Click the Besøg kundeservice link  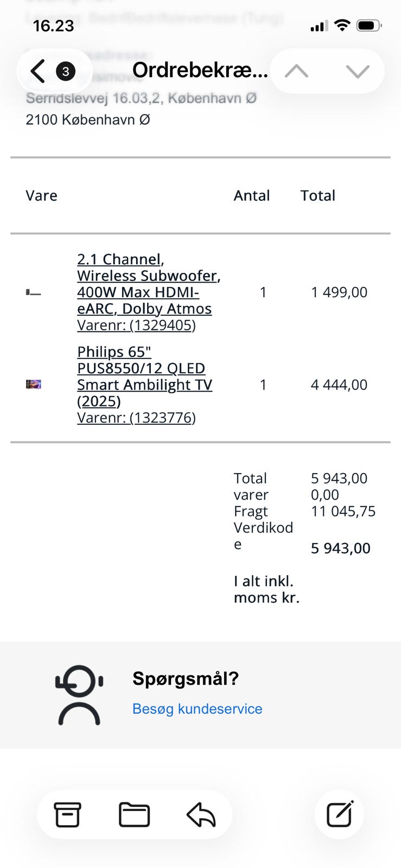(x=197, y=709)
